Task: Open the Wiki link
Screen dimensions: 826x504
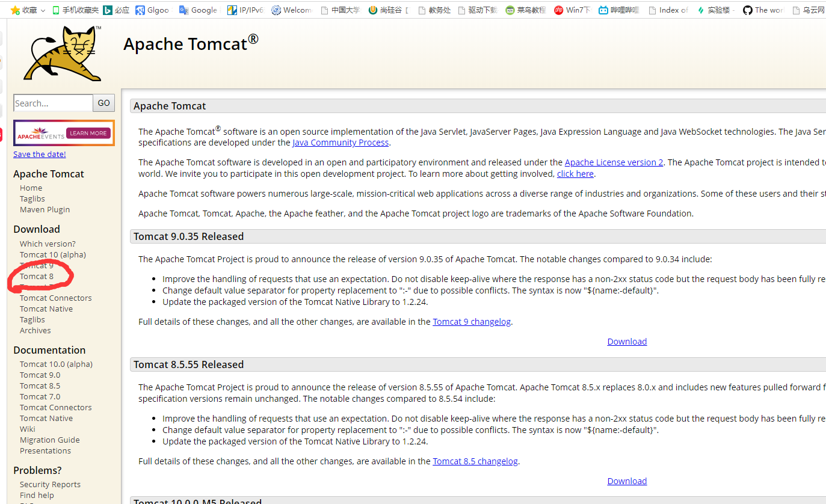Action: pyautogui.click(x=28, y=429)
